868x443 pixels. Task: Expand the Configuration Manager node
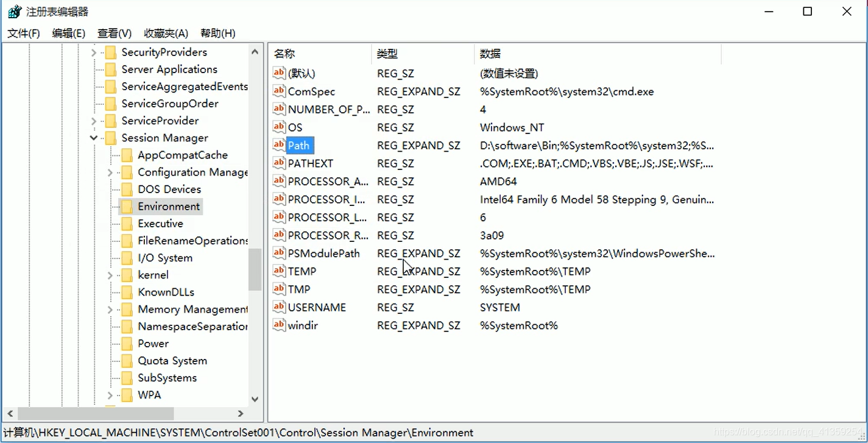[110, 172]
